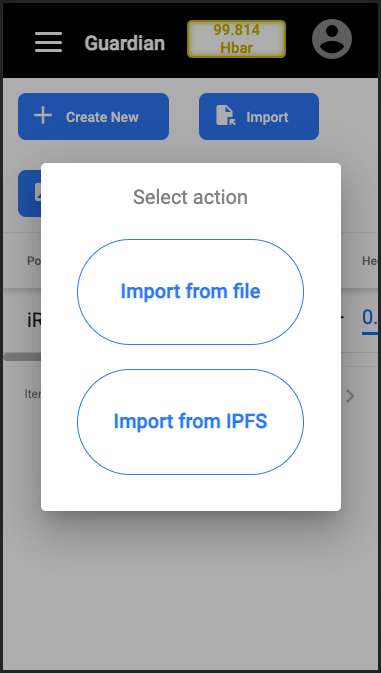This screenshot has height=673, width=381.
Task: Click the 'Po' column header
Action: (34, 261)
